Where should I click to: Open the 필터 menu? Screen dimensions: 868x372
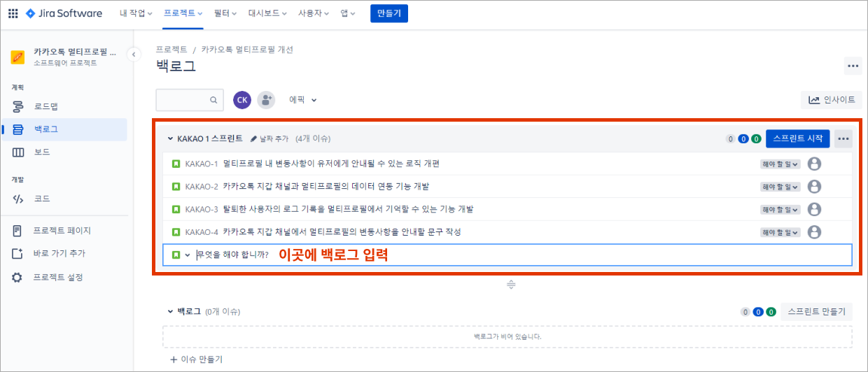pos(225,13)
